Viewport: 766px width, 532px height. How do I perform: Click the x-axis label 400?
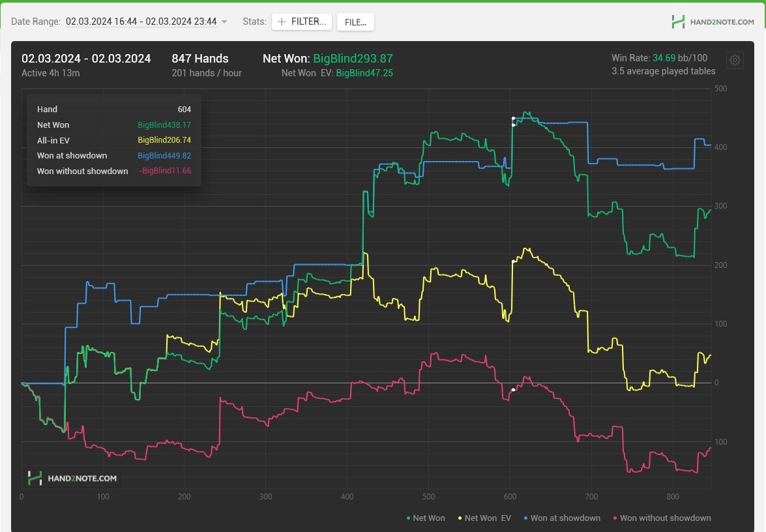(347, 497)
